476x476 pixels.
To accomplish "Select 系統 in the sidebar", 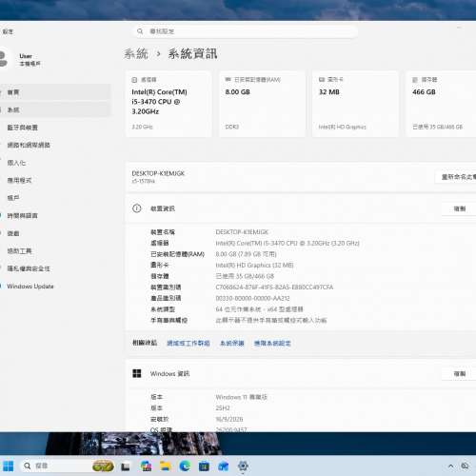I will pyautogui.click(x=54, y=109).
